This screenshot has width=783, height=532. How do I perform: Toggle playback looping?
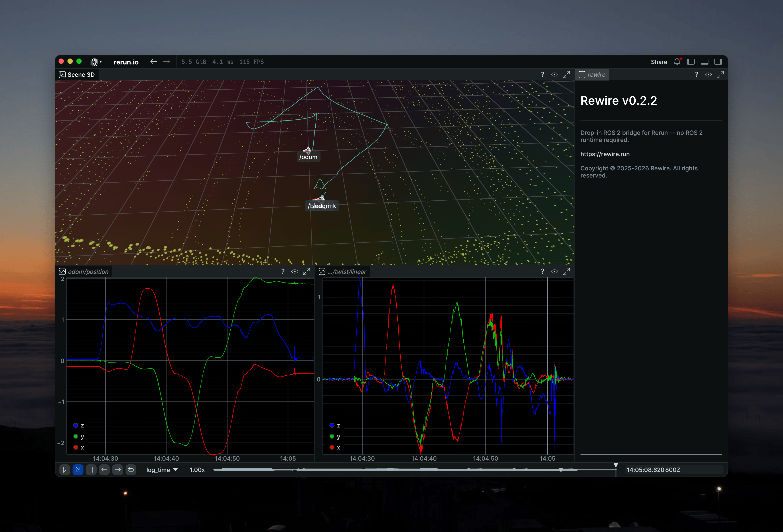click(x=131, y=470)
